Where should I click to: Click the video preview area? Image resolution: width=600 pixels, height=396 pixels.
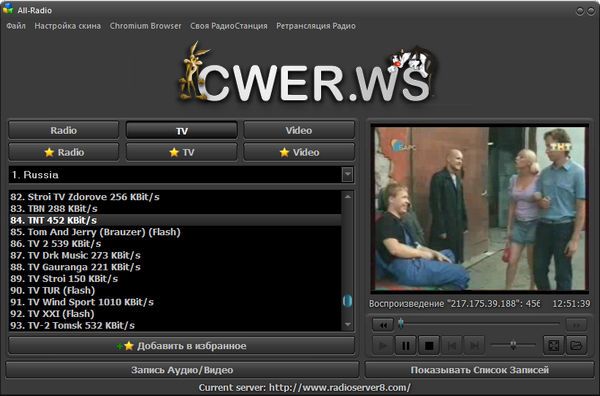click(480, 209)
